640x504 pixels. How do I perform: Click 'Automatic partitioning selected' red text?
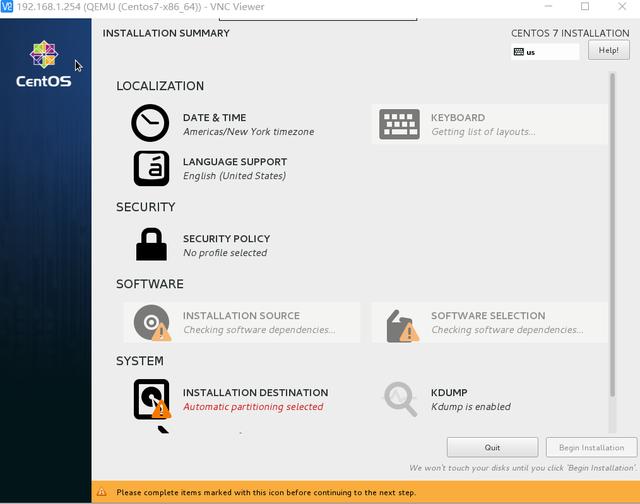(x=253, y=406)
